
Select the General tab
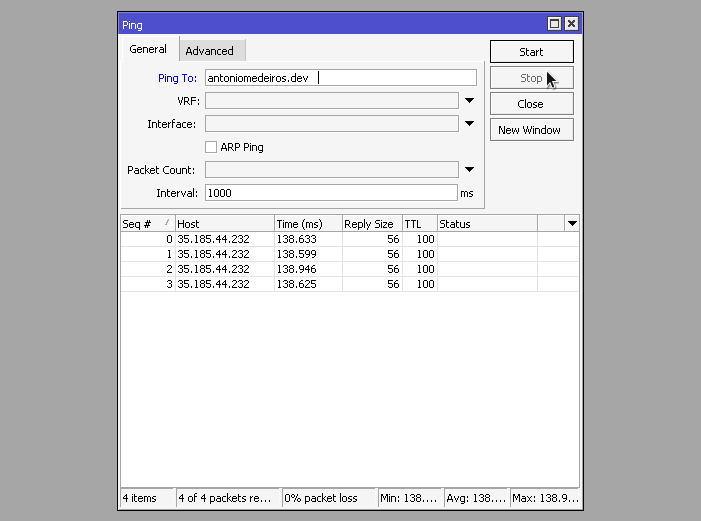pos(148,50)
